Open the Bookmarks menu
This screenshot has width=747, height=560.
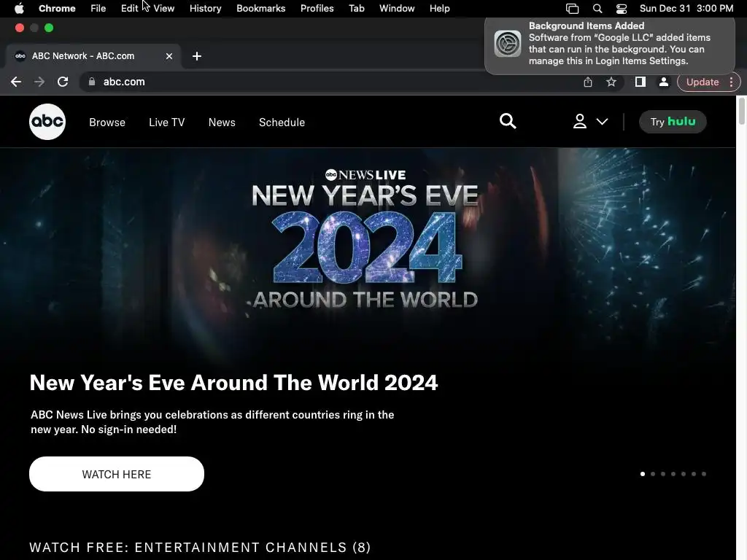(260, 9)
